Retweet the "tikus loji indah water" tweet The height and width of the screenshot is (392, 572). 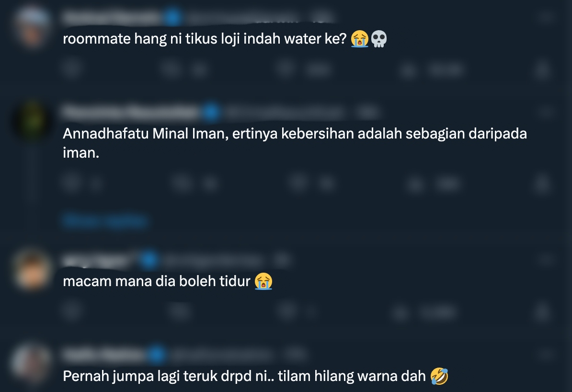pyautogui.click(x=171, y=69)
